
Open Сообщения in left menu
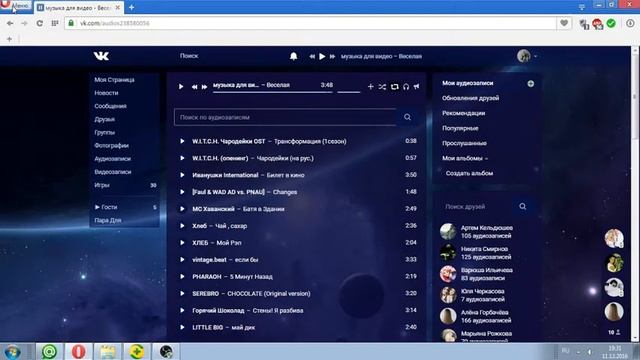110,106
